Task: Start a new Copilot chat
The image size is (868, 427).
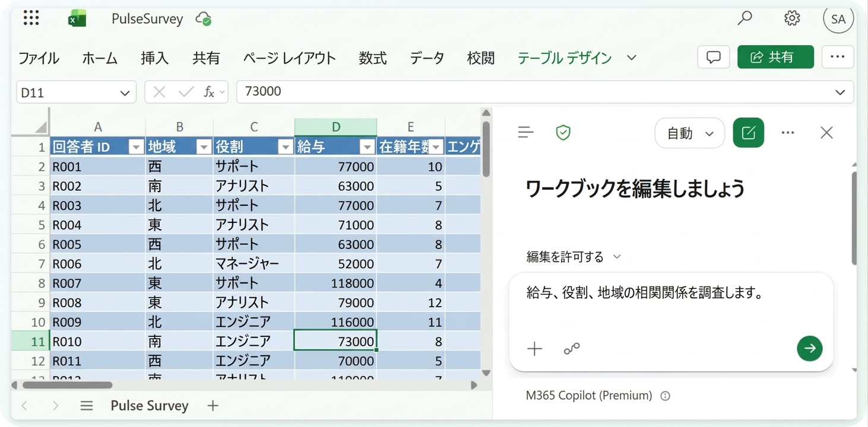Action: (748, 132)
